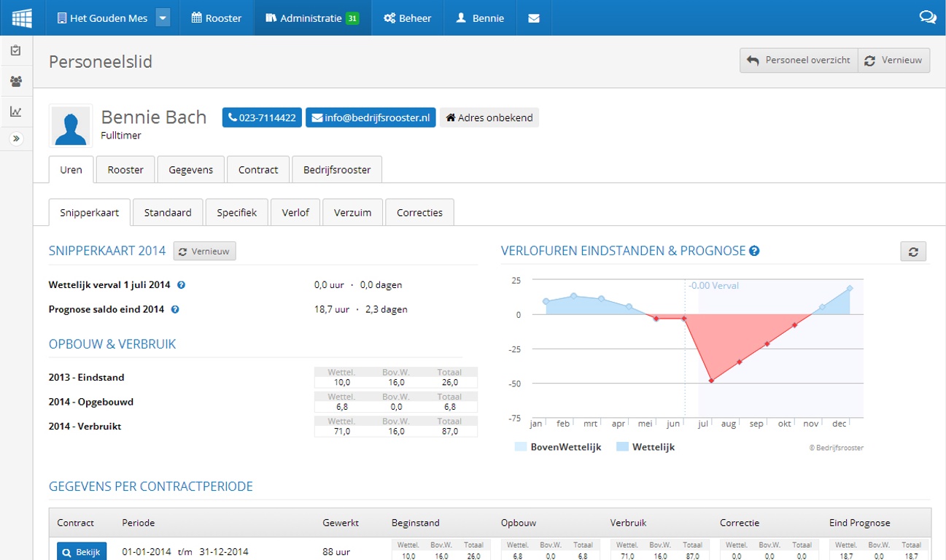Open the chat bubbles icon

927,17
